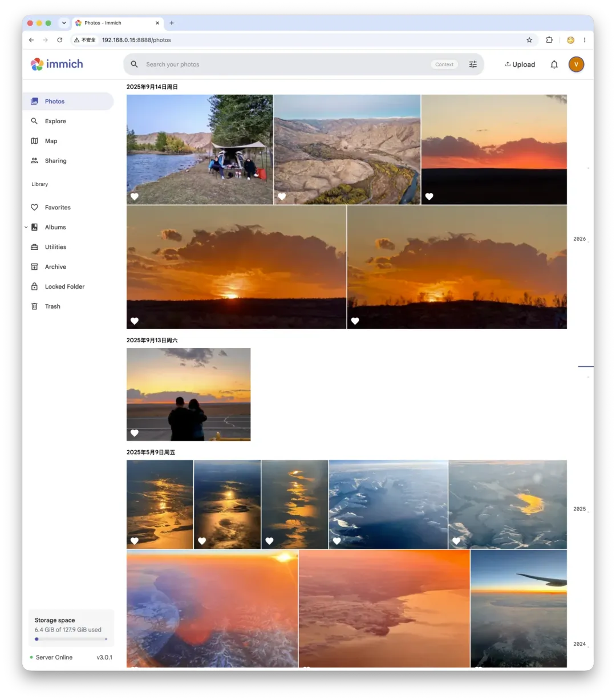Expand the Albums list chevron
This screenshot has height=700, width=616.
tap(26, 227)
